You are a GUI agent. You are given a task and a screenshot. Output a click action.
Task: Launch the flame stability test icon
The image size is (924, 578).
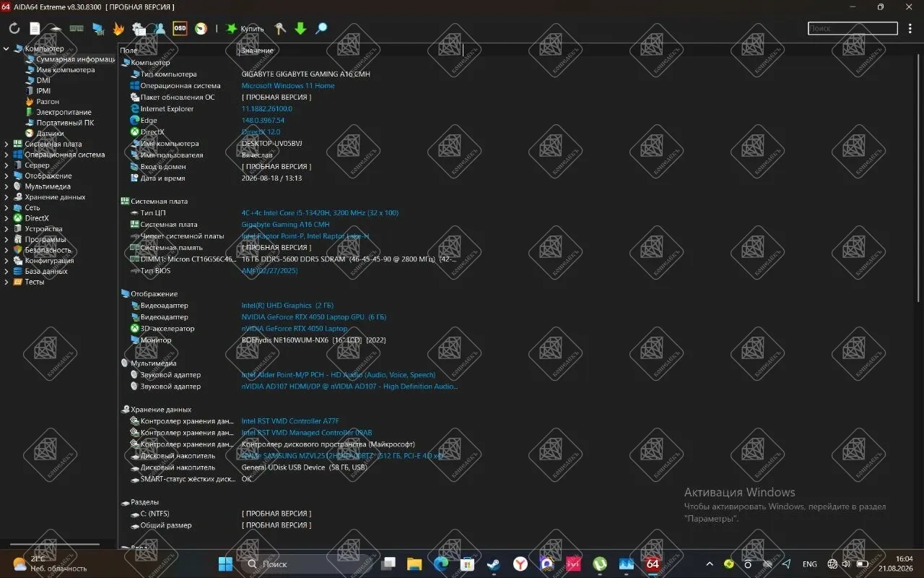pos(118,29)
